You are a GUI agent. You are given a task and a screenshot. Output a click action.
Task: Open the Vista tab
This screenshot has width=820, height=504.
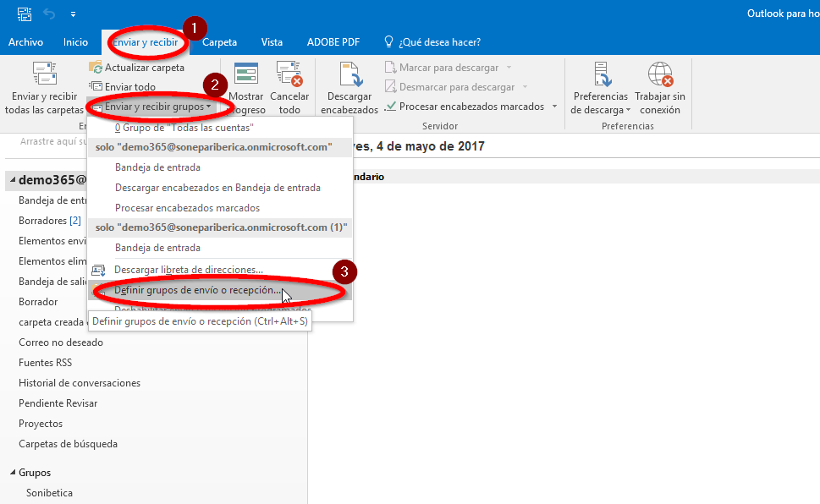tap(272, 42)
